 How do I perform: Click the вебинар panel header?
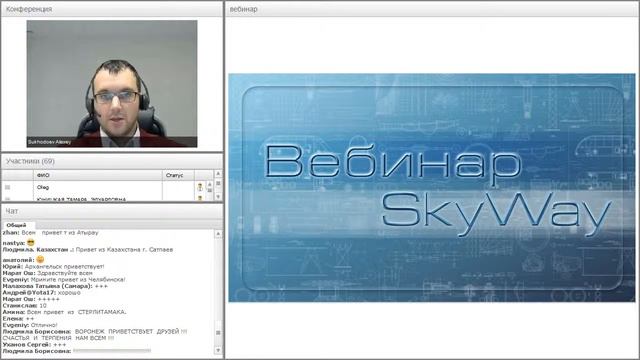point(432,9)
